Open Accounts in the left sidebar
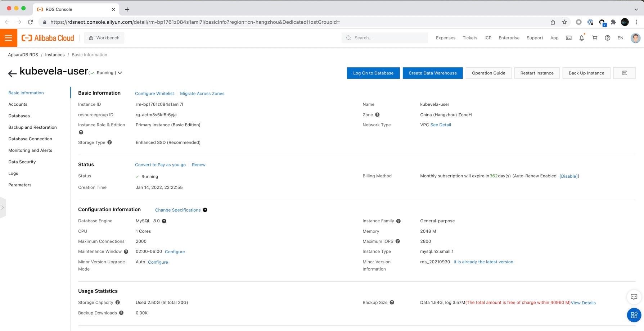Viewport: 644px width, 331px height. pos(18,104)
